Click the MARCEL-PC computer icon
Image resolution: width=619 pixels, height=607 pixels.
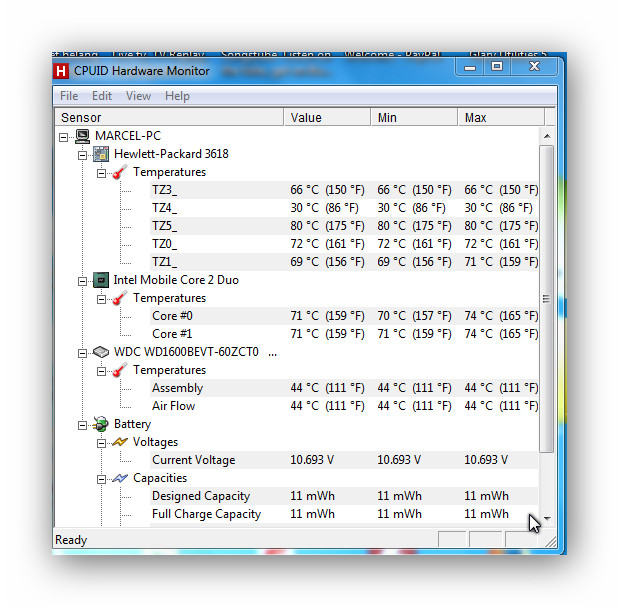tap(82, 136)
